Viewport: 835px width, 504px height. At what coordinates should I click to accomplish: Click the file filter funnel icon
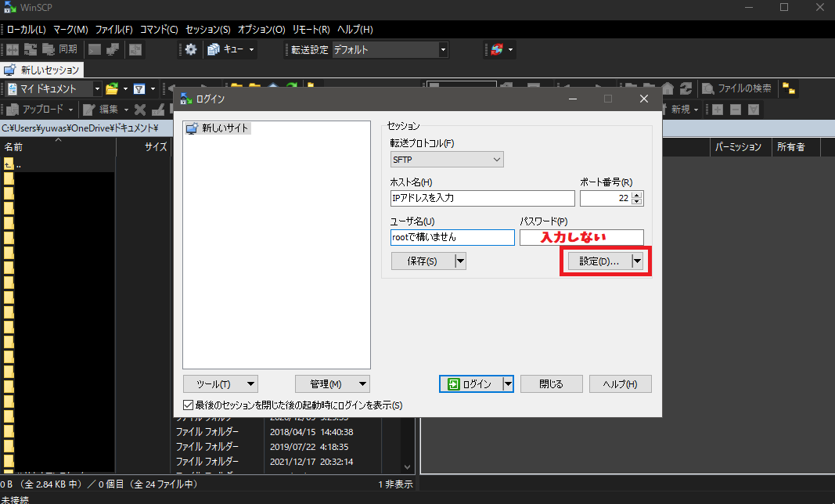(x=139, y=89)
